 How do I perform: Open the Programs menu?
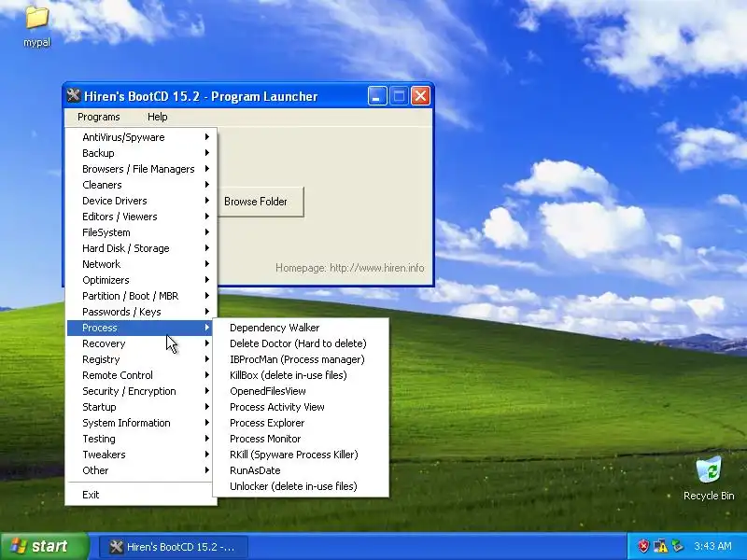[x=99, y=117]
